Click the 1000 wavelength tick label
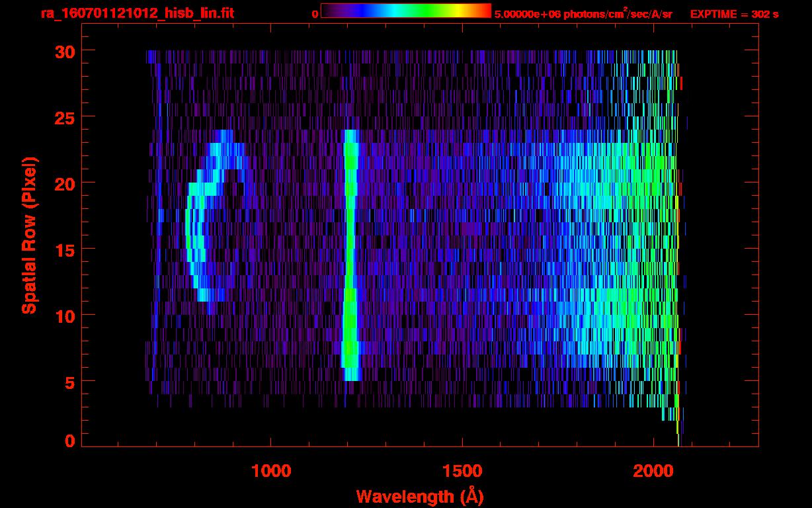The height and width of the screenshot is (508, 812). click(x=271, y=470)
